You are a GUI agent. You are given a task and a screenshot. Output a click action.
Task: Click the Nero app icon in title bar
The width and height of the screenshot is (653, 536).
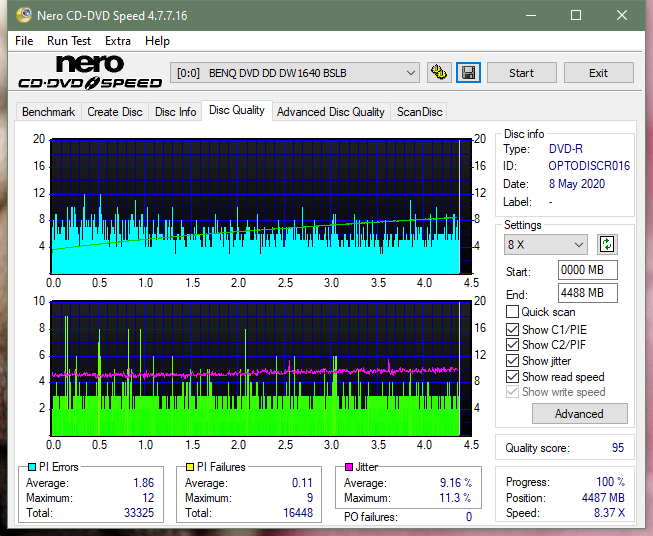[24, 15]
